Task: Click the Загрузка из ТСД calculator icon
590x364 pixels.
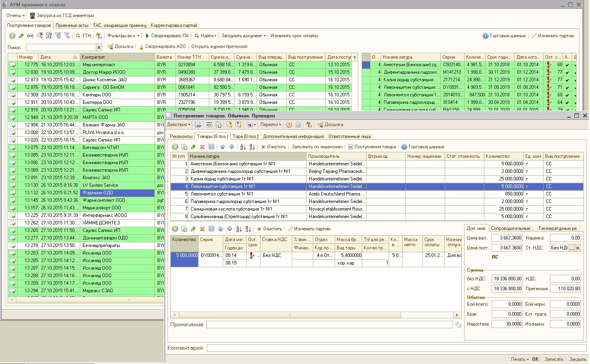Action: coord(33,15)
